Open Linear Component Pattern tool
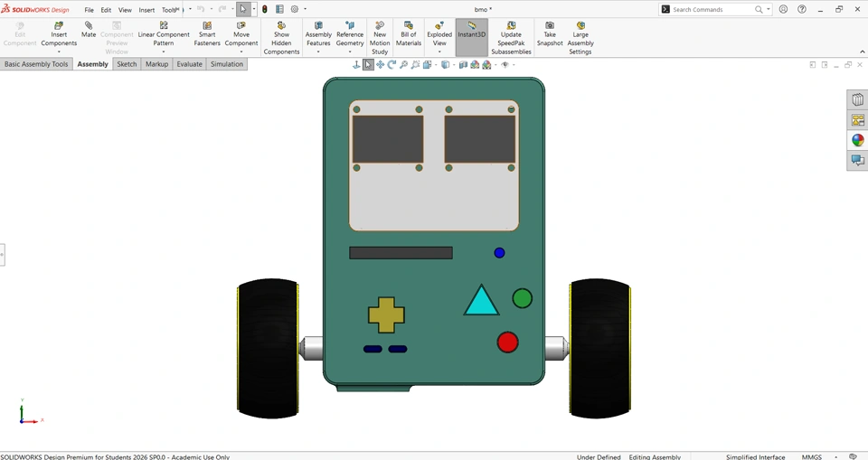Screen dimensions: 868x460 (164, 33)
